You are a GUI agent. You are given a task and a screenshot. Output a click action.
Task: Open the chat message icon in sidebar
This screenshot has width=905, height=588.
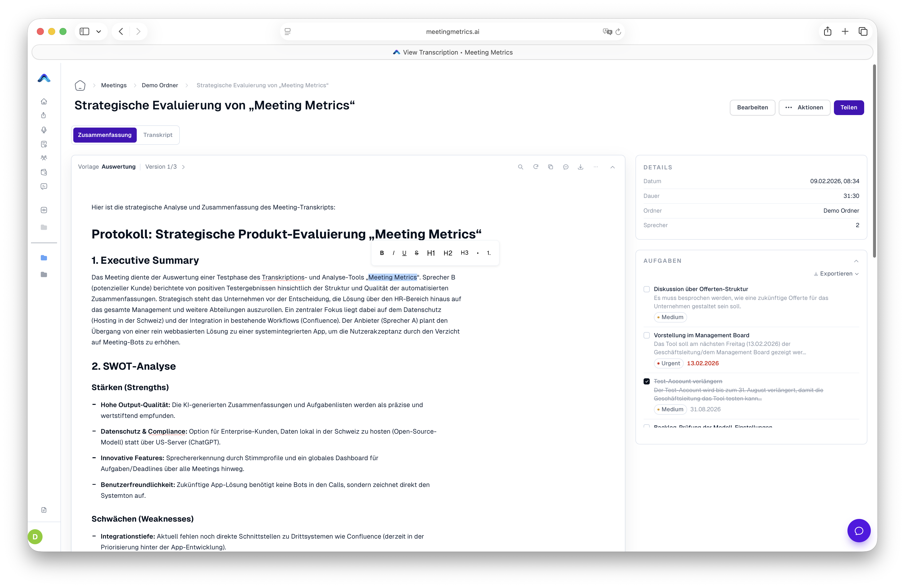tap(44, 186)
